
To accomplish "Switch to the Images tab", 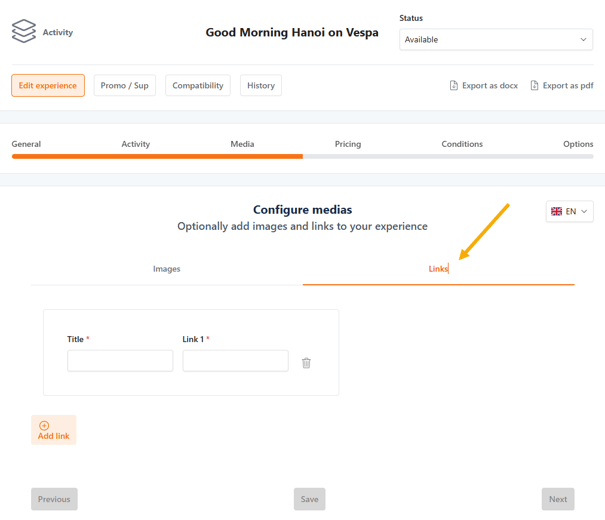I will [167, 269].
